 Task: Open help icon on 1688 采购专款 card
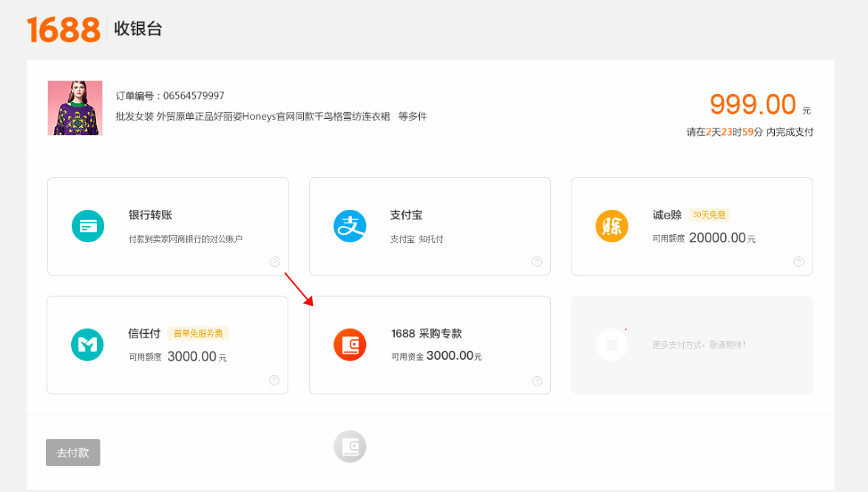537,381
